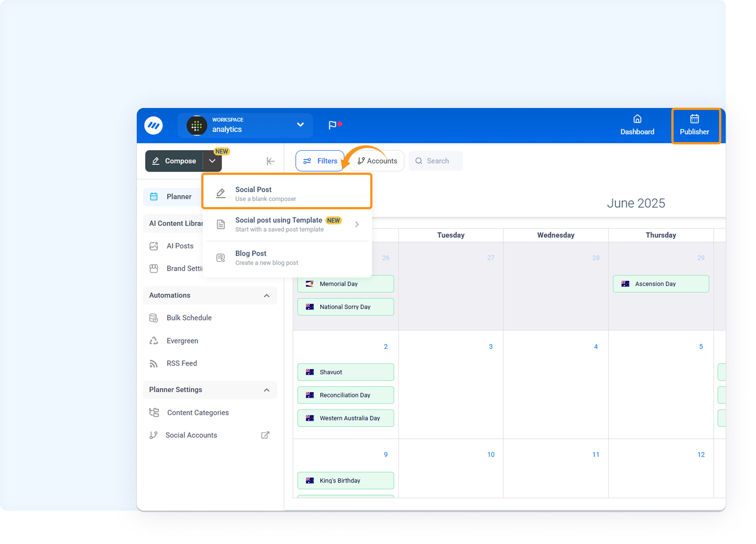The height and width of the screenshot is (544, 756).
Task: Click the Evergreen recycle icon
Action: [x=154, y=341]
